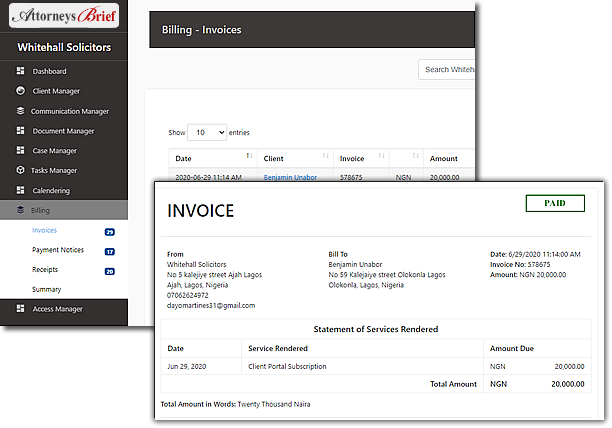Click the Dashboard grid icon
The image size is (612, 428).
pyautogui.click(x=20, y=72)
